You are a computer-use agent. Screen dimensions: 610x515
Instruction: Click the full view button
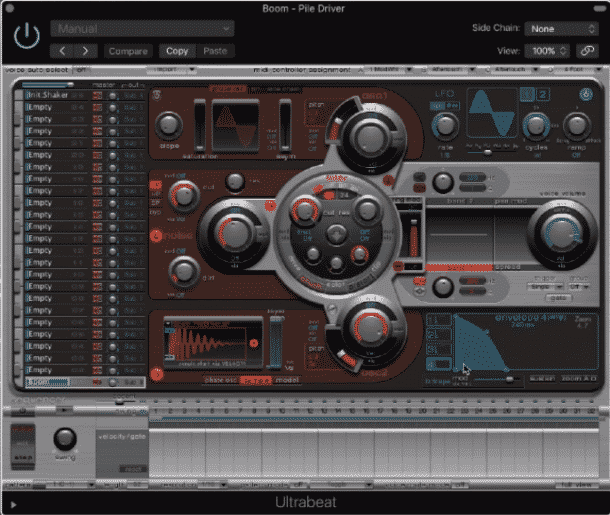pyautogui.click(x=578, y=485)
